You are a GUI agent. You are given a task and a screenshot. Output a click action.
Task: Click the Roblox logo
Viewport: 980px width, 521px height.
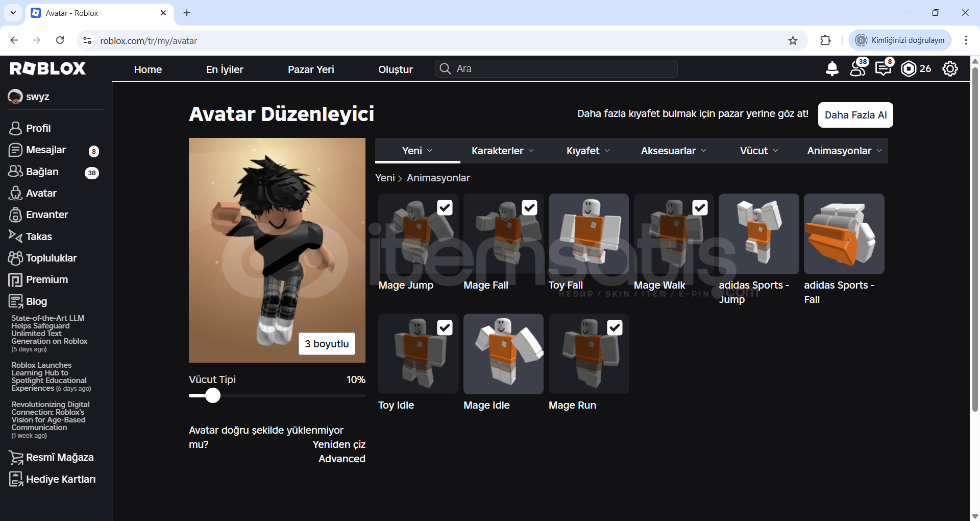coord(48,68)
